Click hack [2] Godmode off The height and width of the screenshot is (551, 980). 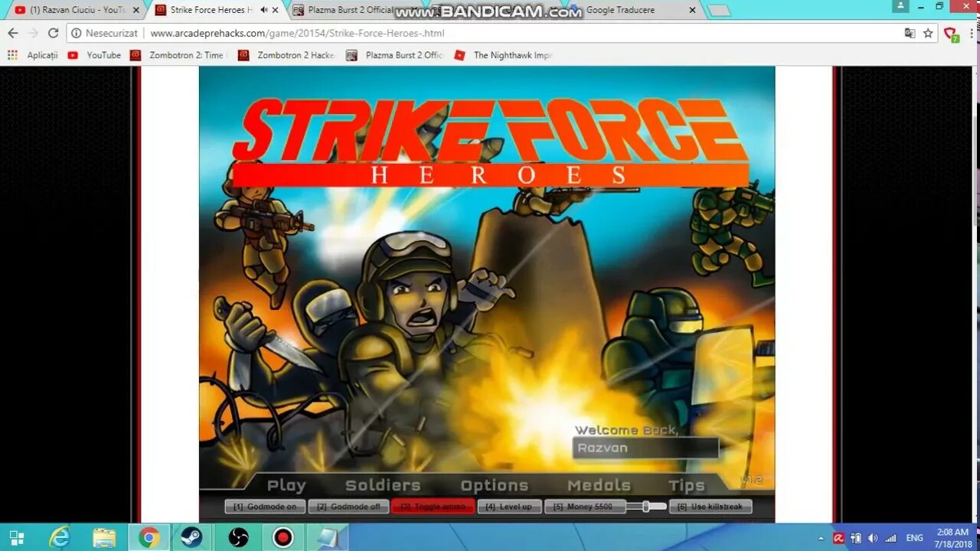click(348, 507)
